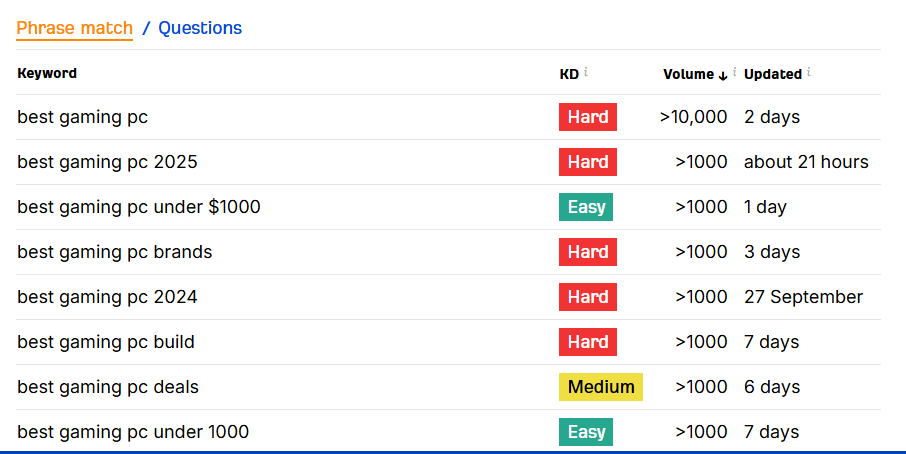The height and width of the screenshot is (454, 906).
Task: Click Easy badge for 'under $1000' row
Action: click(586, 207)
